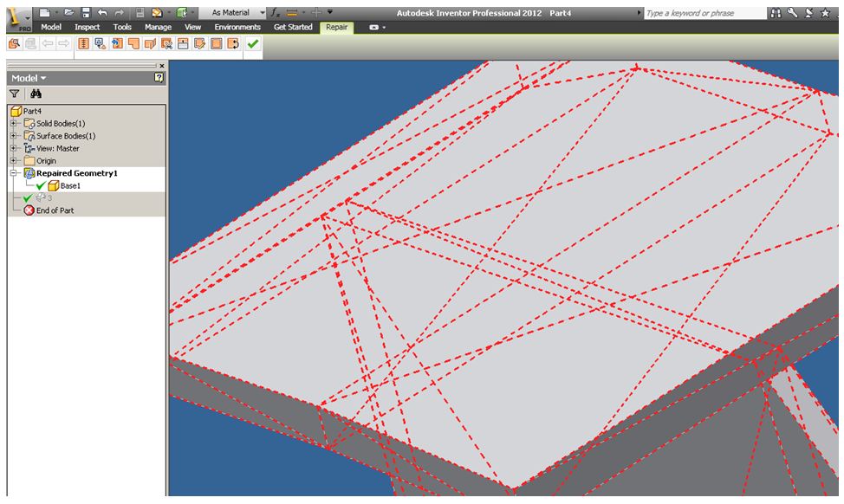Expand the View: Master node
Image resolution: width=844 pixels, height=504 pixels.
click(x=14, y=148)
